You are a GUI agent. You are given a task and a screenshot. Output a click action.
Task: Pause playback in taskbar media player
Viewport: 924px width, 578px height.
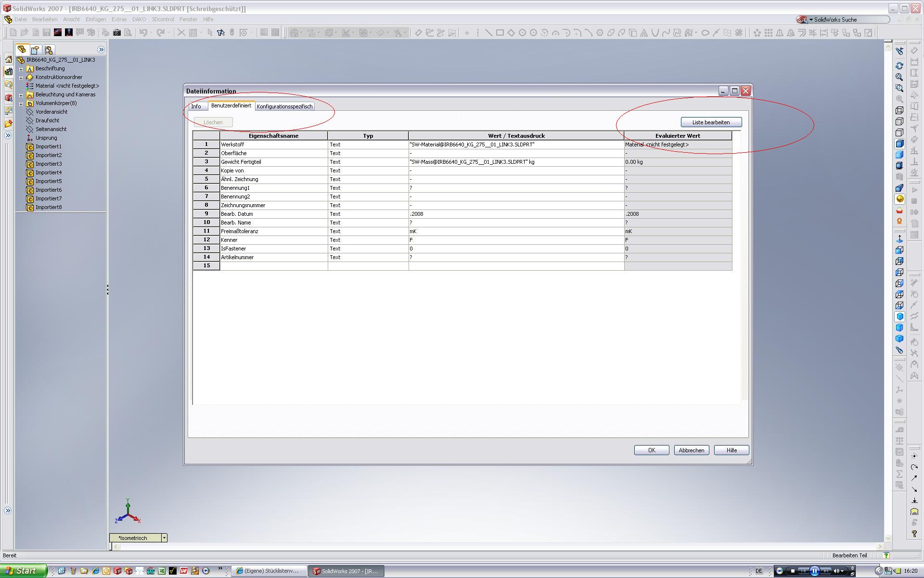point(814,571)
